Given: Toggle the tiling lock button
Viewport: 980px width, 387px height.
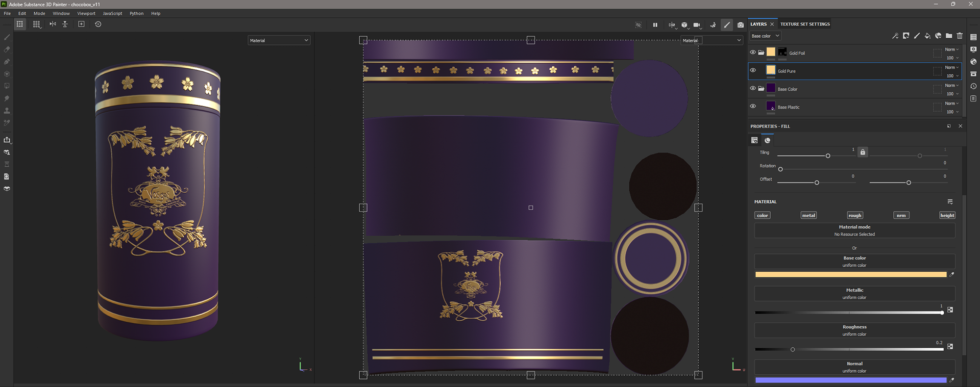Looking at the screenshot, I should [863, 152].
